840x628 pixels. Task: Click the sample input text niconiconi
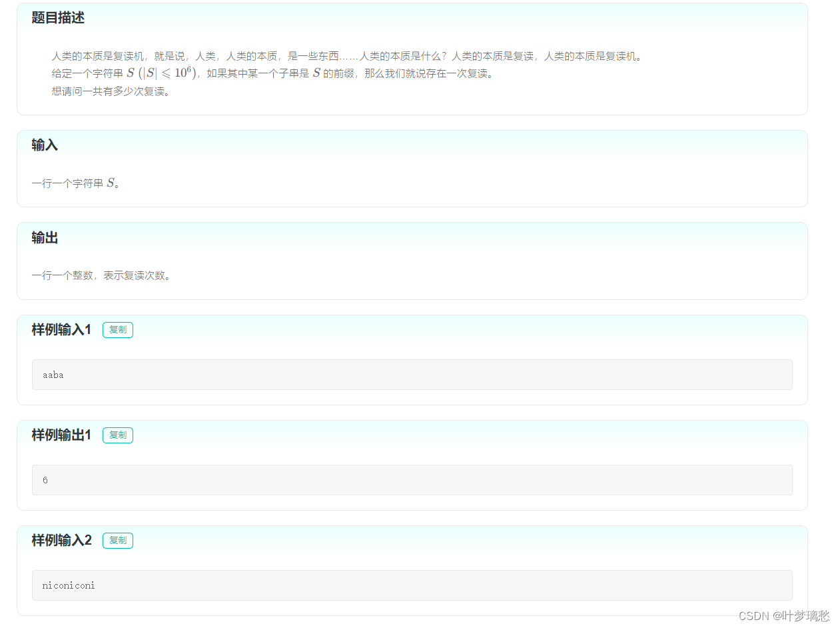69,585
